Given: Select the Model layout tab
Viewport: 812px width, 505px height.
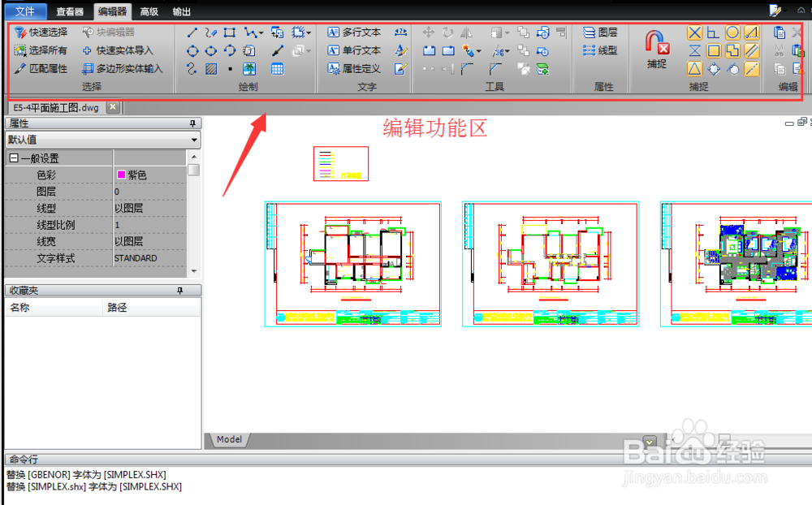Looking at the screenshot, I should click(229, 439).
